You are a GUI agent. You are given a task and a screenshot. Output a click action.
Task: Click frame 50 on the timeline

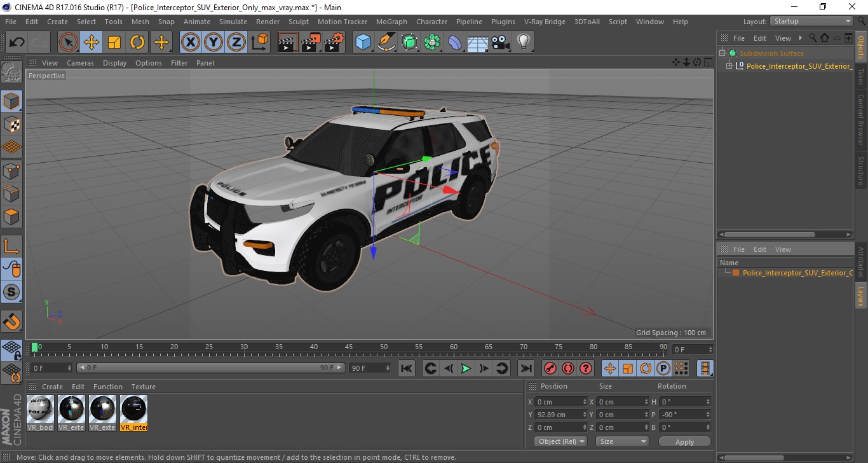384,347
